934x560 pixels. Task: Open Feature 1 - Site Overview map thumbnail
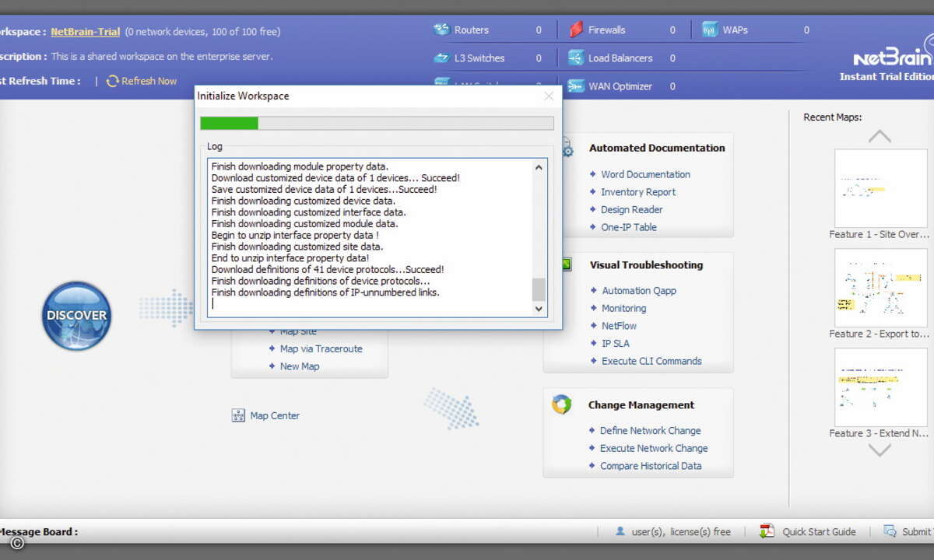pos(880,188)
